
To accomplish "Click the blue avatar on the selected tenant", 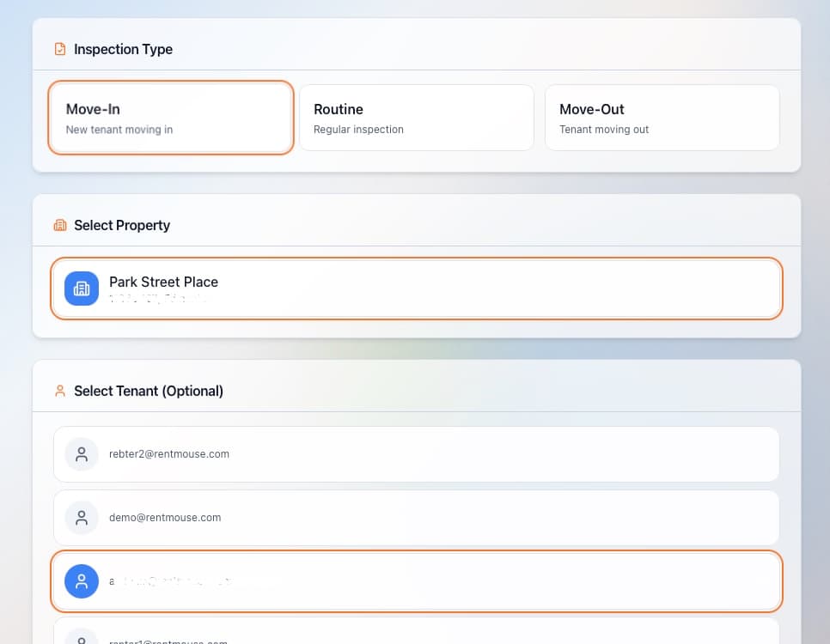I will [81, 581].
